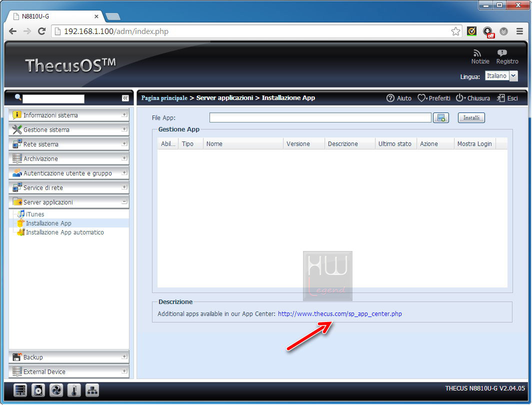Open the Registro log icon

pyautogui.click(x=502, y=53)
